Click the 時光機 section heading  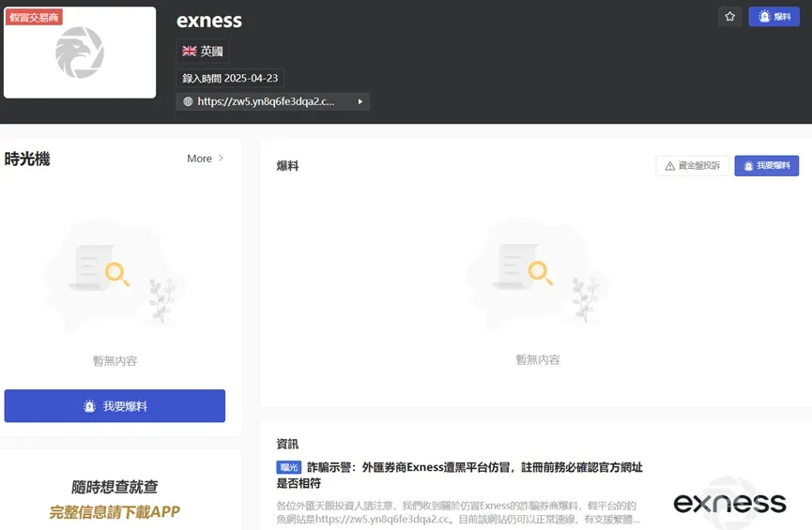(27, 159)
